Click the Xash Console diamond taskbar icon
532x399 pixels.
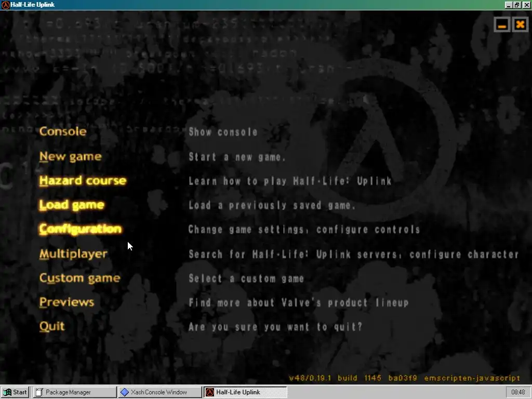pos(125,392)
